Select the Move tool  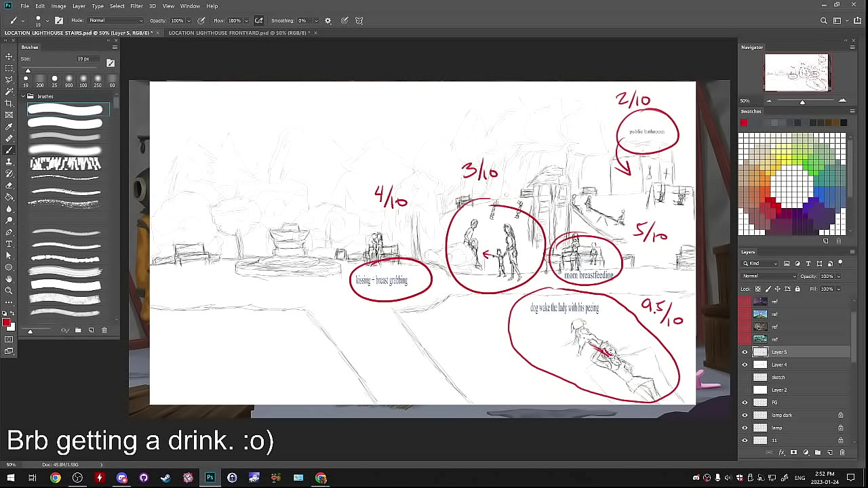(x=9, y=56)
